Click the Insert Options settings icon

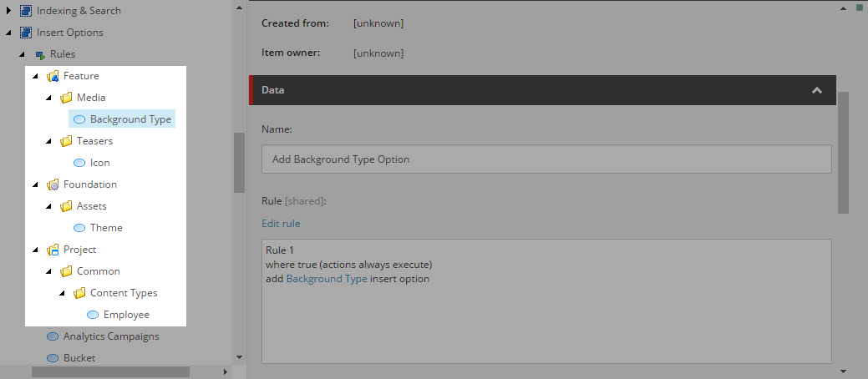pos(25,33)
